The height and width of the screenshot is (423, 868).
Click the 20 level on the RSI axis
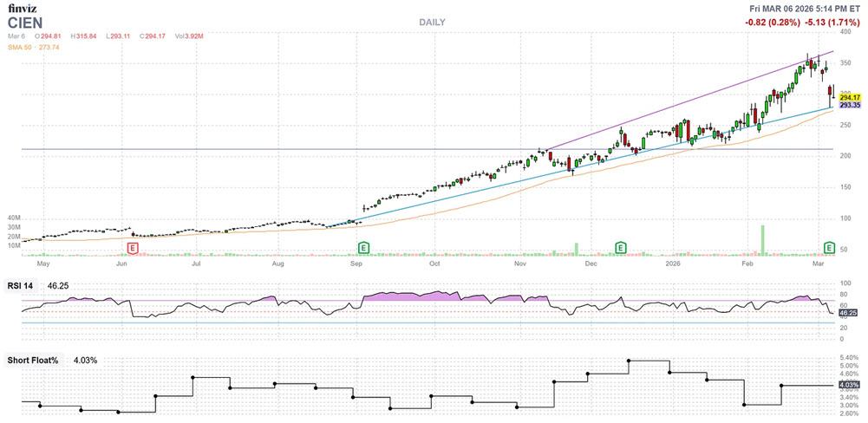coord(844,328)
